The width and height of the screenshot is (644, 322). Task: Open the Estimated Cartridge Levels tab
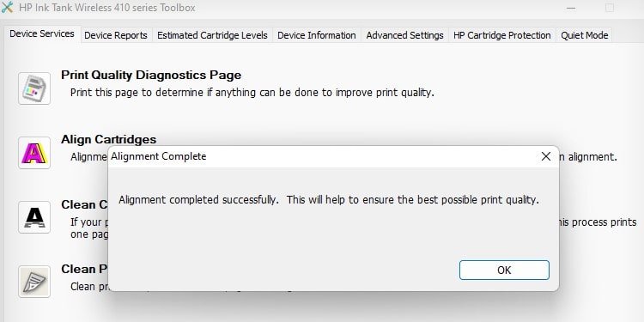tap(212, 35)
